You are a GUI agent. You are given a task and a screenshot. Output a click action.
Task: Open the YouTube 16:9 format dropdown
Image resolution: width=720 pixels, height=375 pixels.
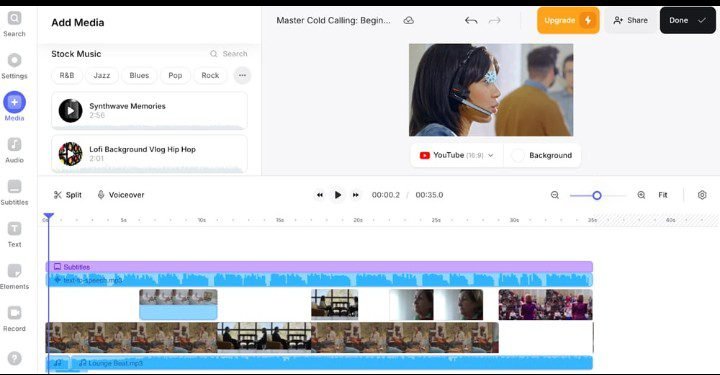pyautogui.click(x=456, y=155)
